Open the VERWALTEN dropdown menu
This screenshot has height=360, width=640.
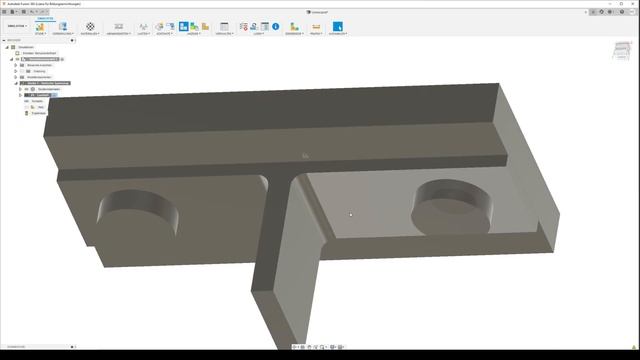click(x=224, y=33)
